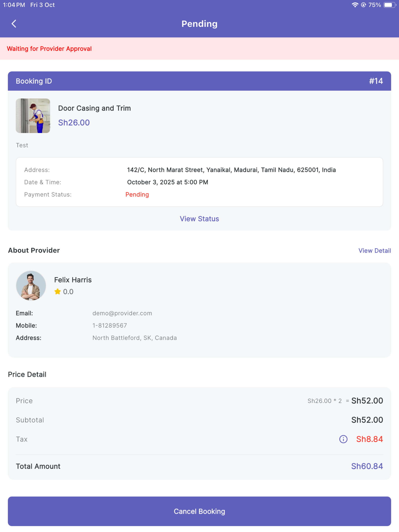
Task: Open Felix Harris profile photo
Action: click(31, 286)
